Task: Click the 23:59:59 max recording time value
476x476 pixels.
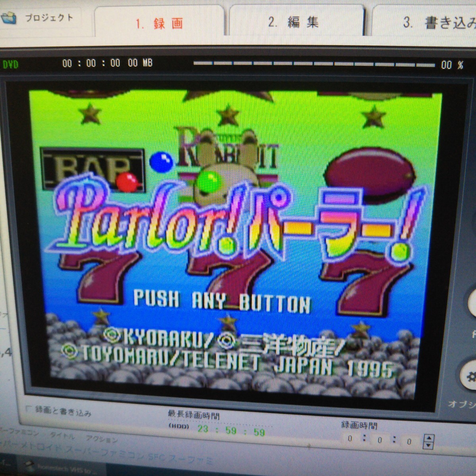Action: (x=231, y=430)
